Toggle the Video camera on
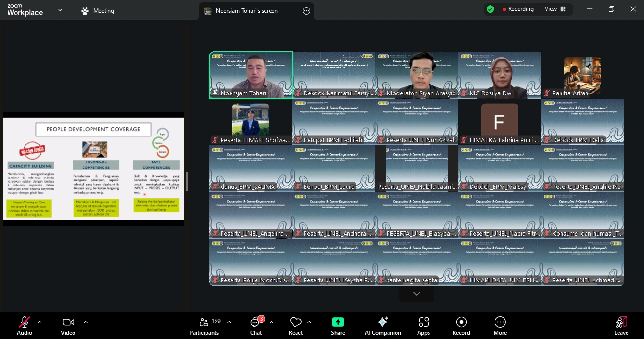The height and width of the screenshot is (339, 644). pyautogui.click(x=68, y=322)
